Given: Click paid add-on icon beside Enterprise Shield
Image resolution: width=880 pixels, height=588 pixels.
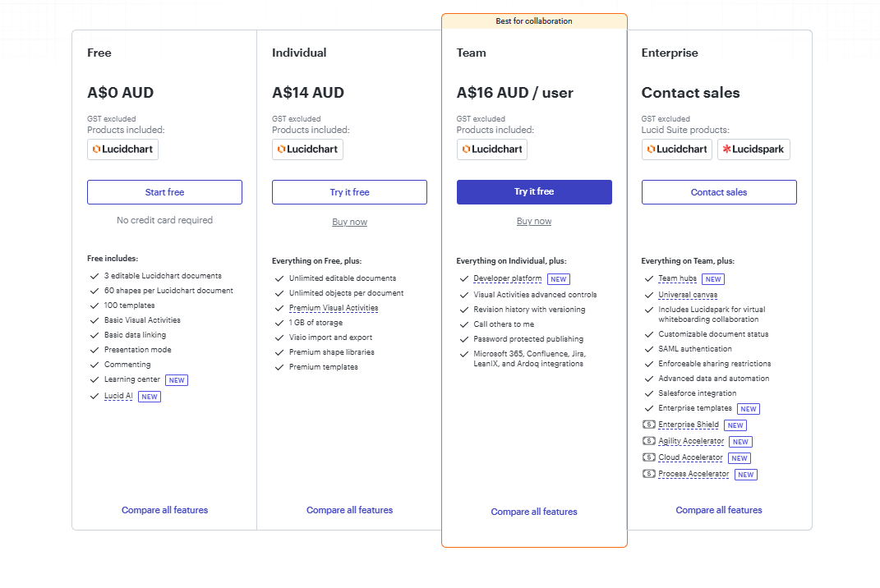Looking at the screenshot, I should coord(649,425).
